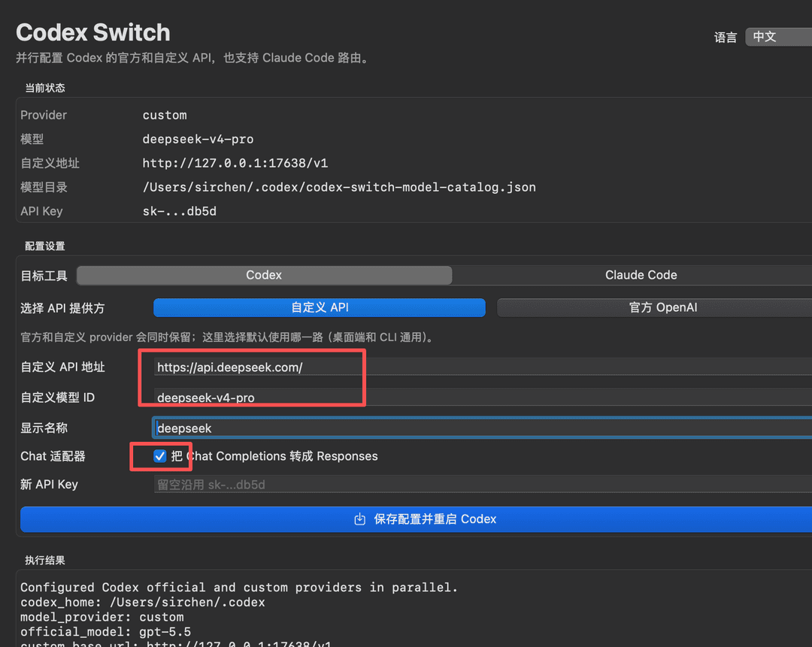
Task: Click the result line "official_model: gpt-5.5"
Action: (106, 632)
